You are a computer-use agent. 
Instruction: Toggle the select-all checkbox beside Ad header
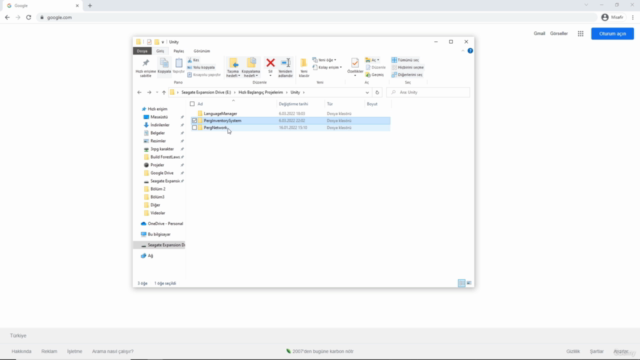pyautogui.click(x=192, y=104)
